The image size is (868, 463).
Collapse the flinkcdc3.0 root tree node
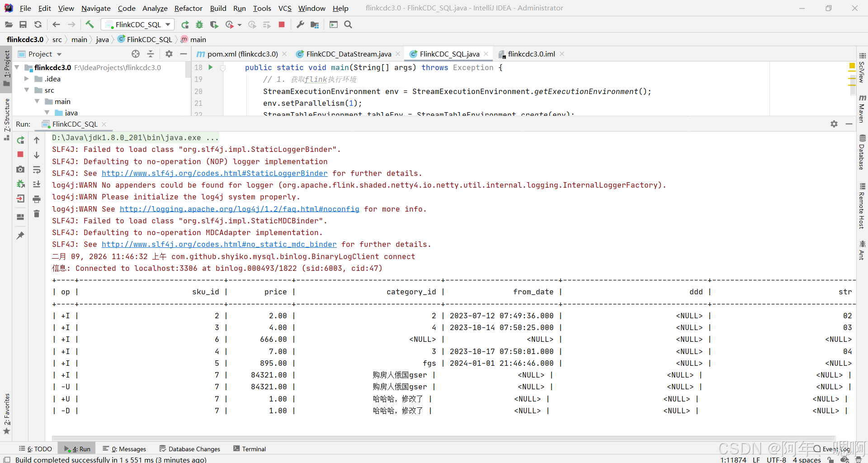[x=17, y=67]
